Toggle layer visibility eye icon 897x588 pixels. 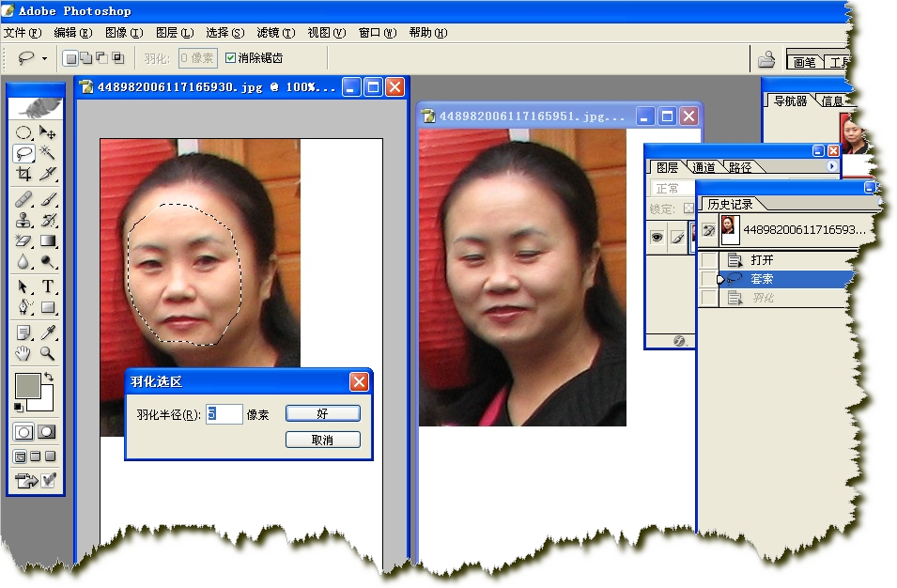(657, 237)
